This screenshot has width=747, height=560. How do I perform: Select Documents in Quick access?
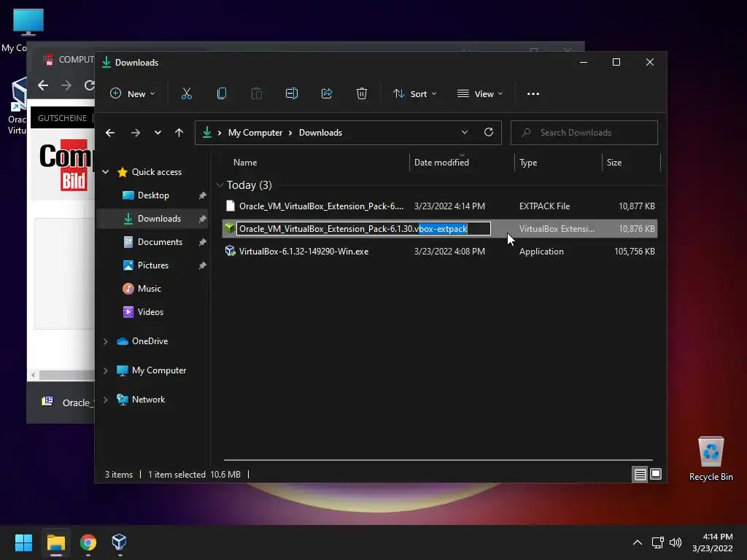pos(152,242)
